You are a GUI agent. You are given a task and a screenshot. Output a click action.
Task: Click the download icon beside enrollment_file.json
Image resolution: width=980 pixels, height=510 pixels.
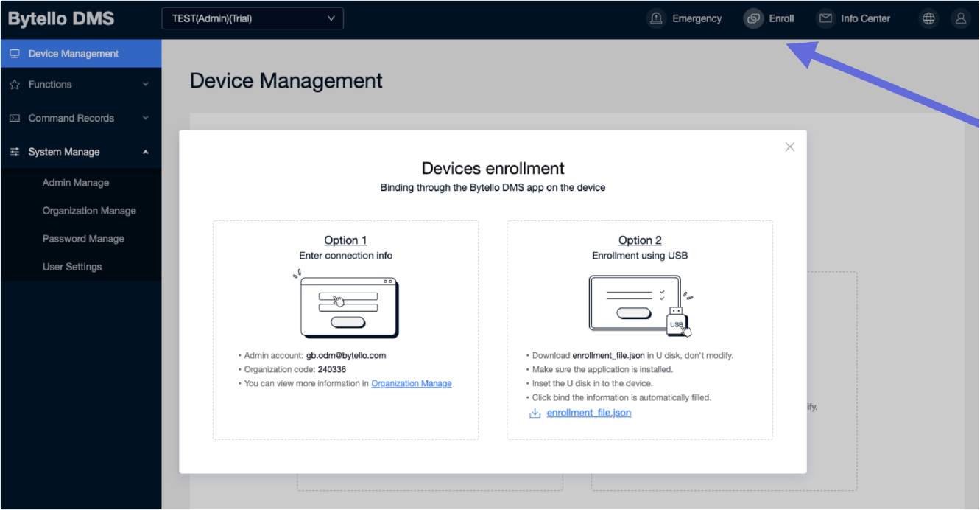tap(535, 413)
